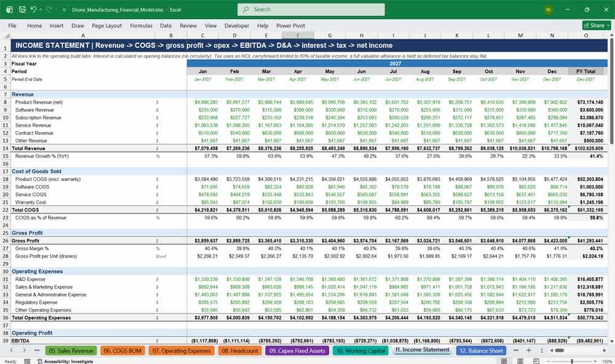Screen dimensions: 615x364
Task: Switch to 05. Sales Revenue sheet
Action: pos(71,350)
